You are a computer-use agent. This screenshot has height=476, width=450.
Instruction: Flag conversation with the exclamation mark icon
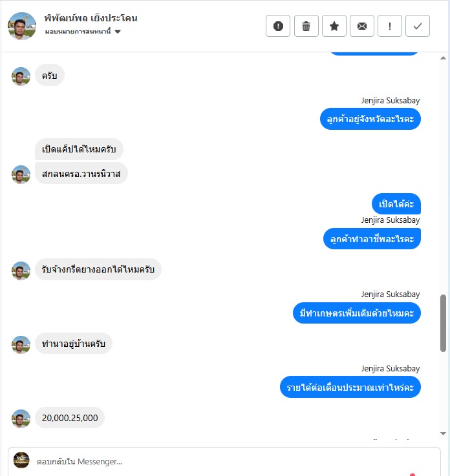390,26
